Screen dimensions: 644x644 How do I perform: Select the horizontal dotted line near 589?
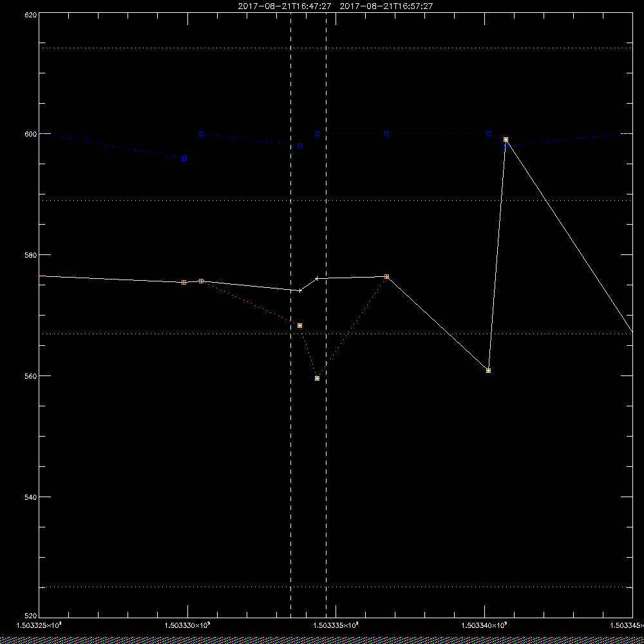click(336, 201)
